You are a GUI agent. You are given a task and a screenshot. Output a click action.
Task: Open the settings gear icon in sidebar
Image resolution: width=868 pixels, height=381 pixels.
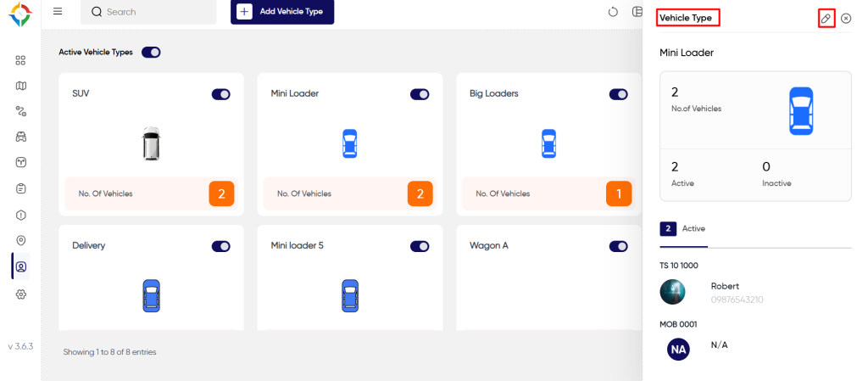pos(20,294)
